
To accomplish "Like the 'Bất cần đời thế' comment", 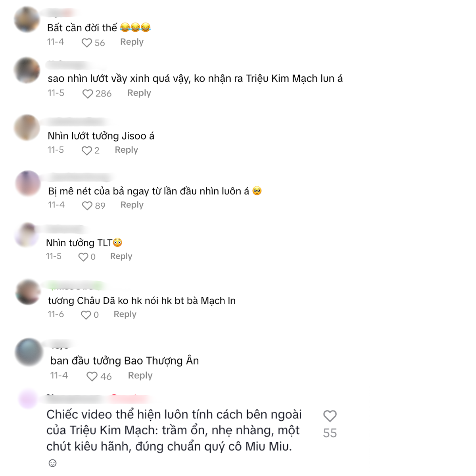I will pyautogui.click(x=86, y=43).
